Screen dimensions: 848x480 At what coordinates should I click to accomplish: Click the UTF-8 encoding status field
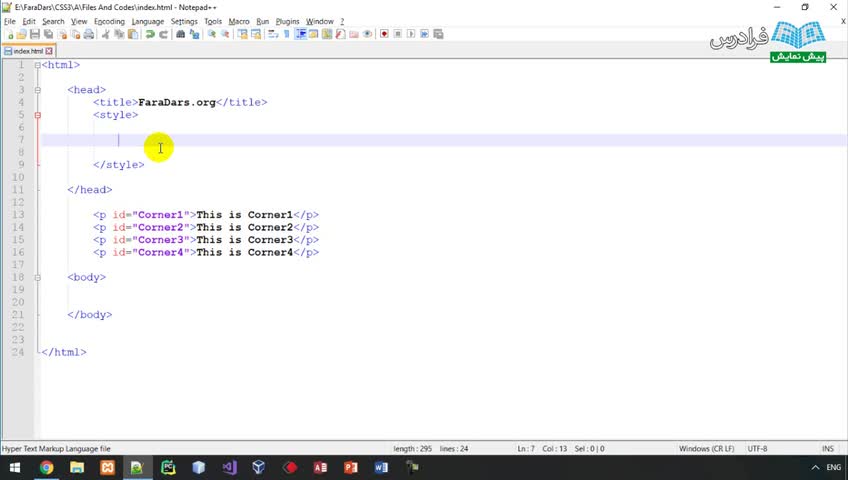click(757, 449)
